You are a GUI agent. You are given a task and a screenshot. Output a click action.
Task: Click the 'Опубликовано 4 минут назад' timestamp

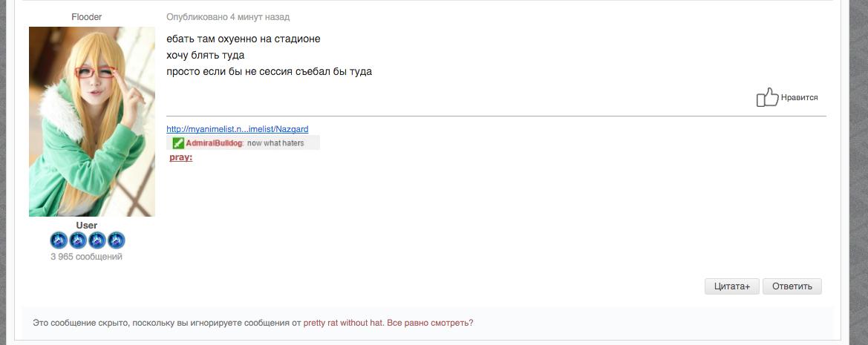coord(228,17)
